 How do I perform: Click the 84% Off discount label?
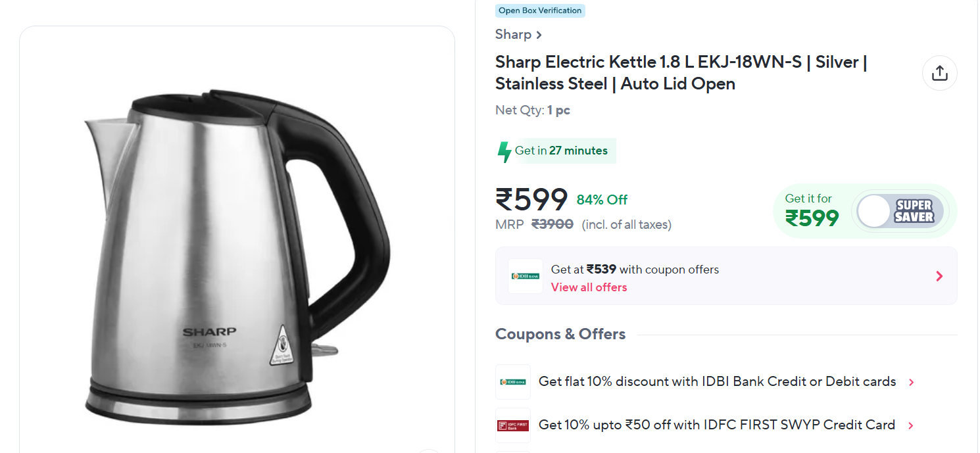coord(602,200)
